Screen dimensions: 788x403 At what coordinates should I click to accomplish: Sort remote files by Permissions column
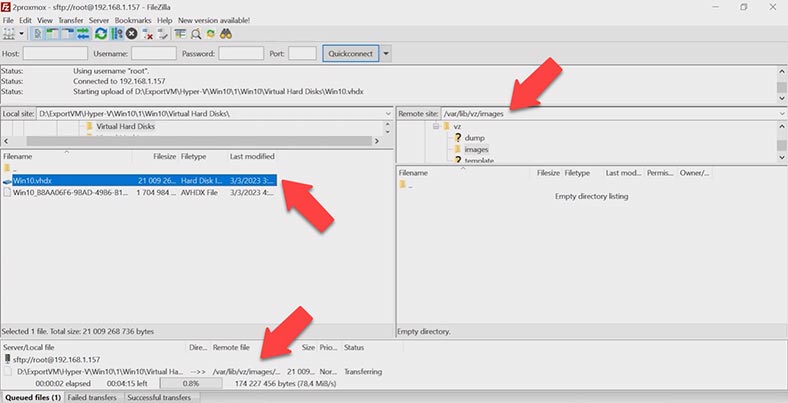click(661, 173)
